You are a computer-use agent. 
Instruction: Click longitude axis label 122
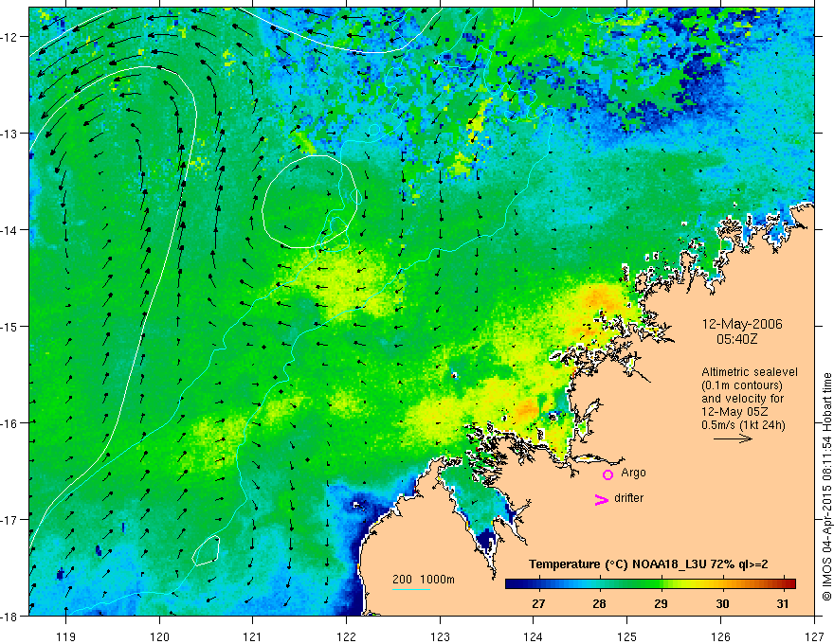(x=346, y=636)
